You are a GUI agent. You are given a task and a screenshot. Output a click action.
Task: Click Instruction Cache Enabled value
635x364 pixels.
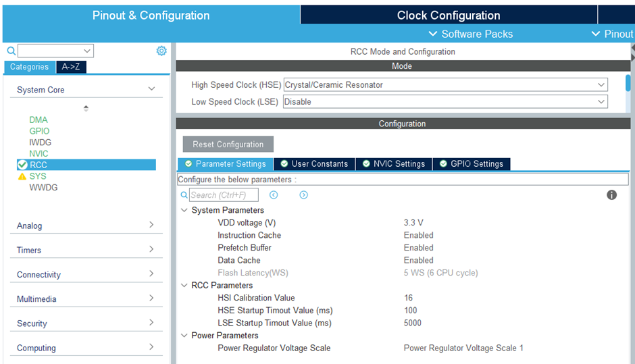pos(418,235)
